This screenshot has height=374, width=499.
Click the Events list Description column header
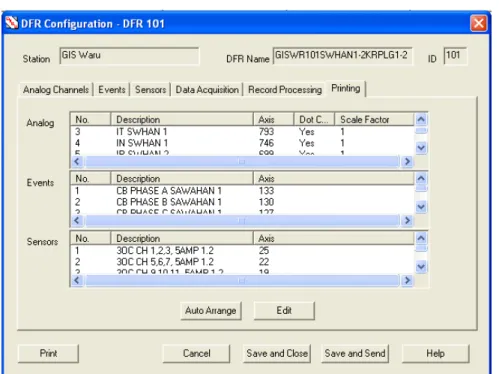click(182, 178)
